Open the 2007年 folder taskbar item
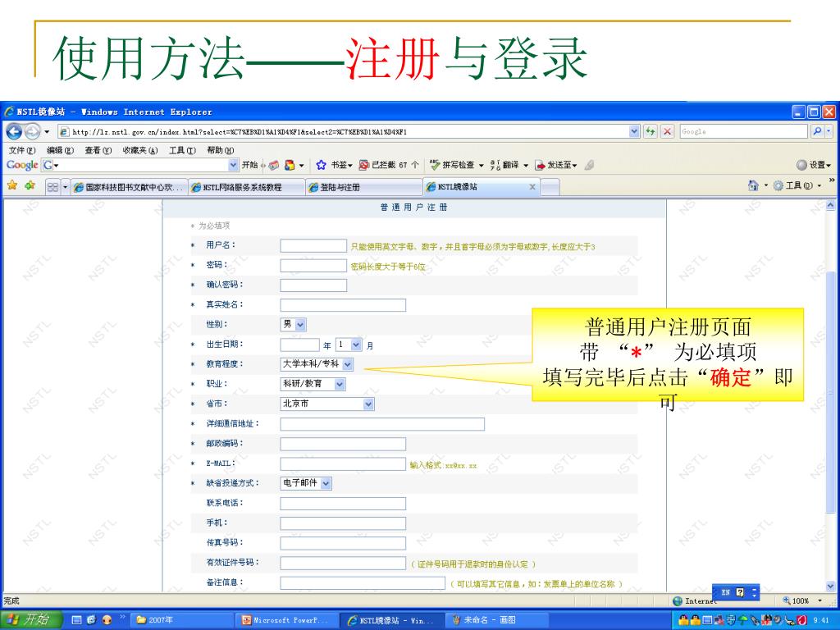840x630 pixels. click(182, 620)
